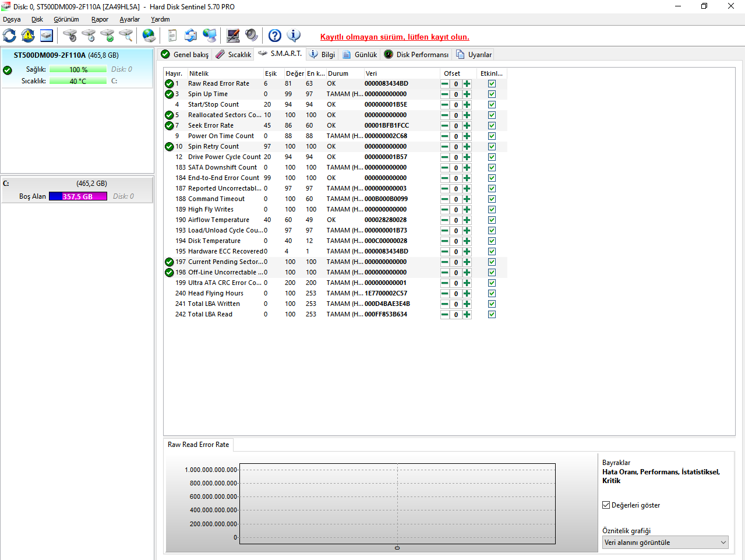Click the 'Kayıtlı olmayan sürüm' registration link
This screenshot has height=560, width=745.
pos(395,37)
